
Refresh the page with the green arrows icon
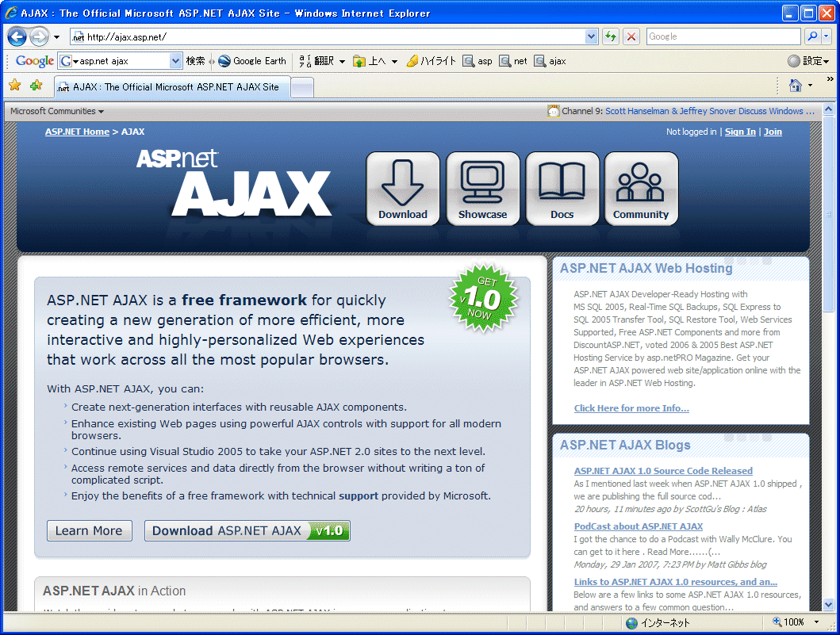pyautogui.click(x=611, y=37)
